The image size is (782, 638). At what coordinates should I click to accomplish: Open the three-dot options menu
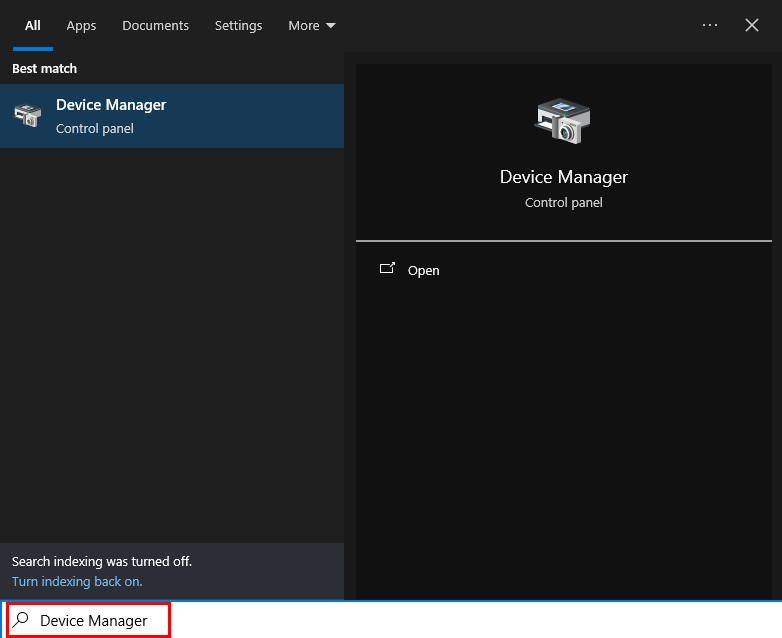point(709,25)
